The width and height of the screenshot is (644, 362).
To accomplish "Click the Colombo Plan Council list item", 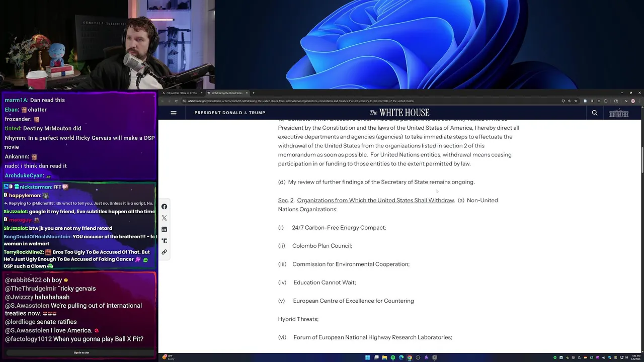I will tap(322, 246).
